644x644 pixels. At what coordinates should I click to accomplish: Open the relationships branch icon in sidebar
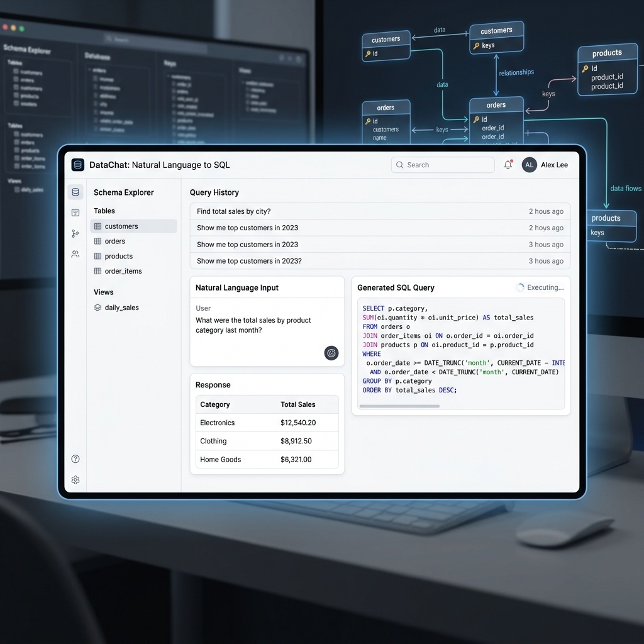click(75, 233)
